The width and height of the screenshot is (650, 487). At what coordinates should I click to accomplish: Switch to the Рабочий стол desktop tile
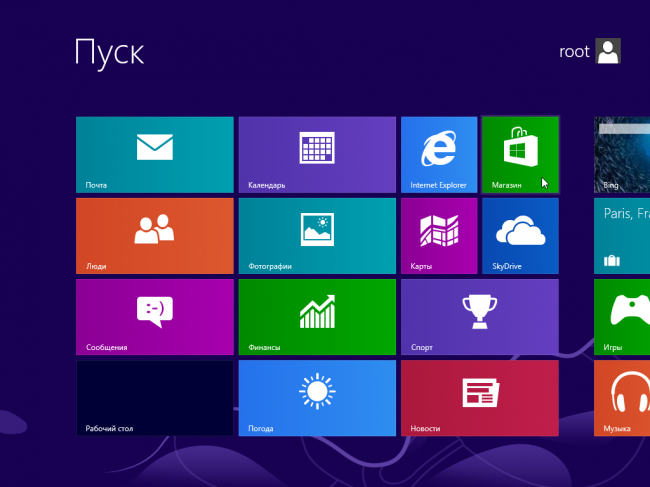pos(154,398)
